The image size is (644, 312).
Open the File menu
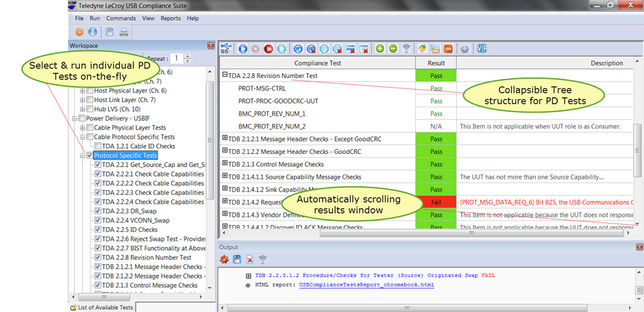pyautogui.click(x=79, y=18)
